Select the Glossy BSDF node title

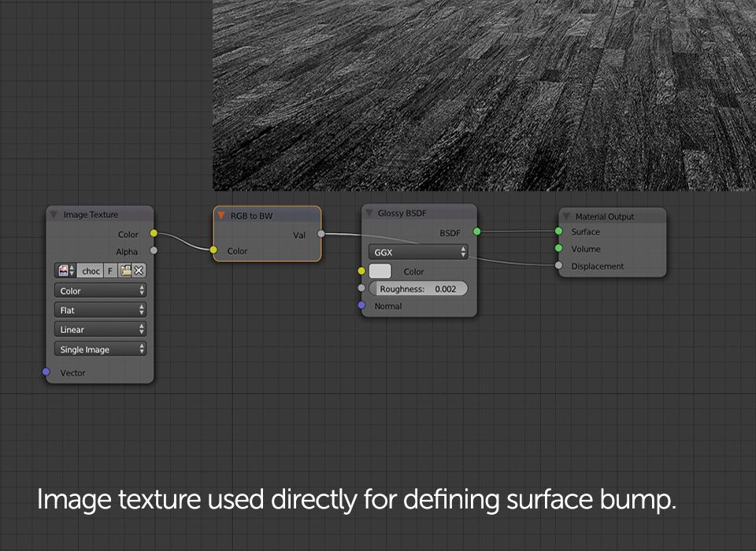[402, 213]
